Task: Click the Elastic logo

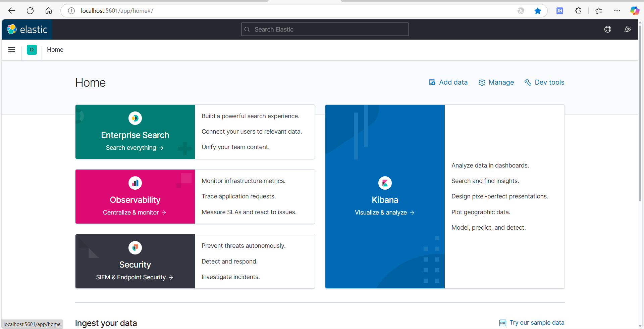Action: pos(27,30)
